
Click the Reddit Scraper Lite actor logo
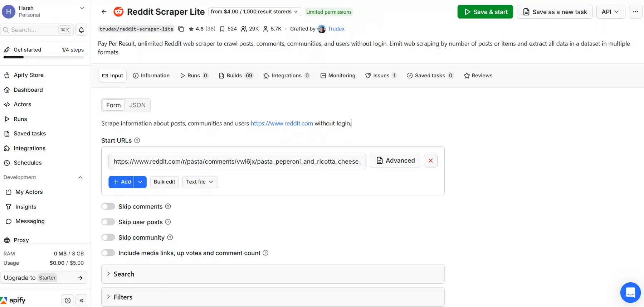[118, 12]
